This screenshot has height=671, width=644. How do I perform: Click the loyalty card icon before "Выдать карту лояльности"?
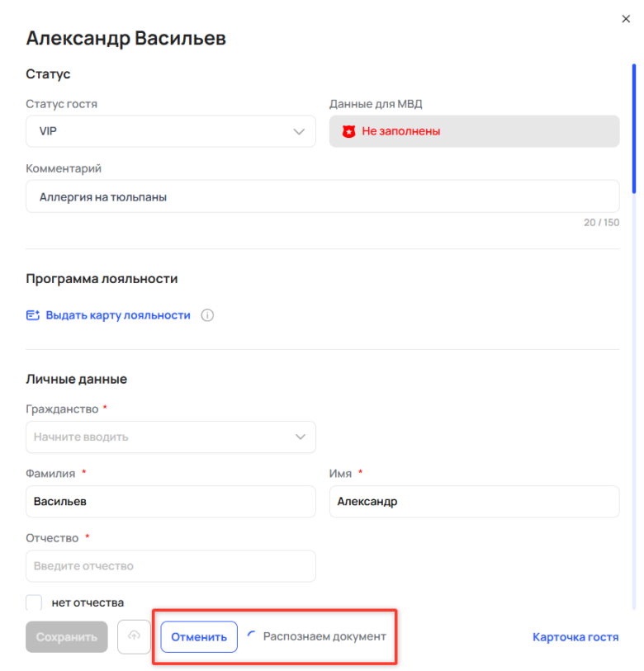[x=32, y=314]
